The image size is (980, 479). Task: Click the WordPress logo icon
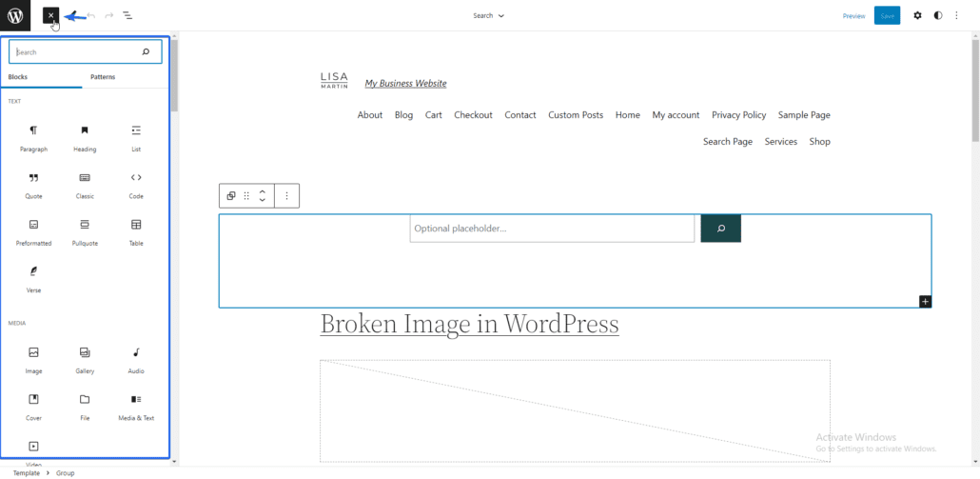(15, 15)
